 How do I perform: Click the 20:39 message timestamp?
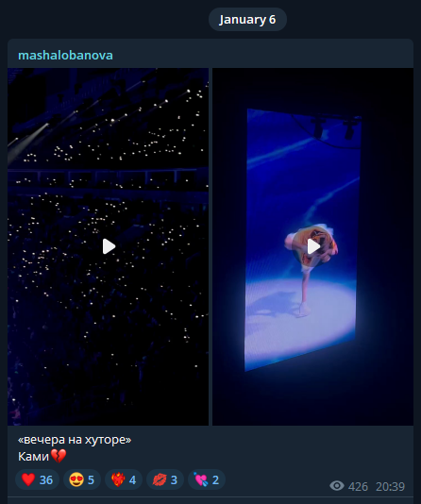pos(390,487)
